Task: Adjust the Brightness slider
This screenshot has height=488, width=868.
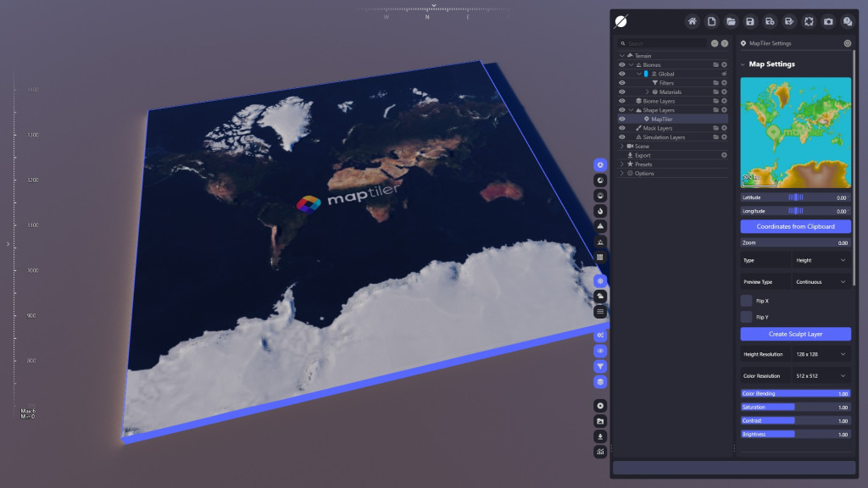Action: tap(795, 435)
